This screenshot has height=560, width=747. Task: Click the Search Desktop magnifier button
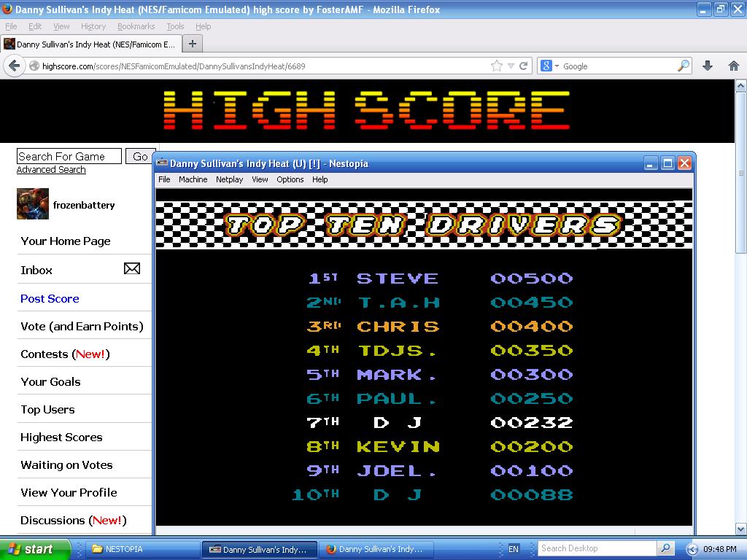click(x=665, y=548)
